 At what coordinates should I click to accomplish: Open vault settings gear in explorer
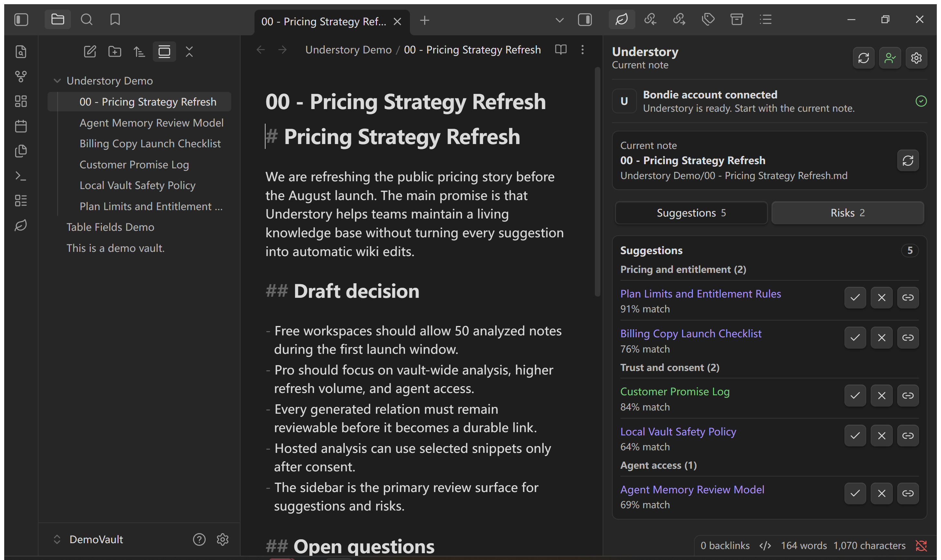(223, 539)
